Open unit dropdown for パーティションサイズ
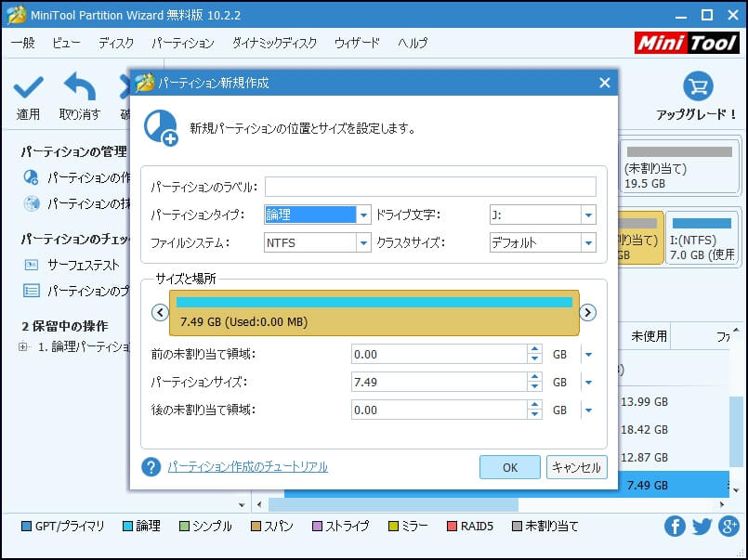The height and width of the screenshot is (560, 748). pyautogui.click(x=589, y=383)
